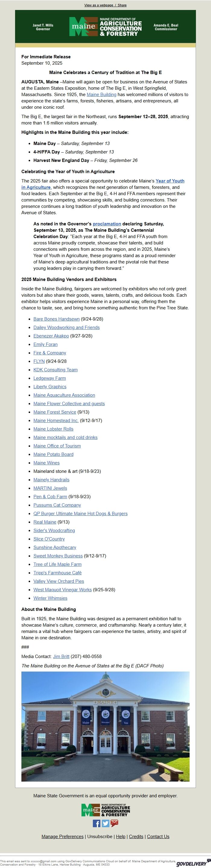
Task: Open Liberty Graphics link
Action: click(x=50, y=386)
